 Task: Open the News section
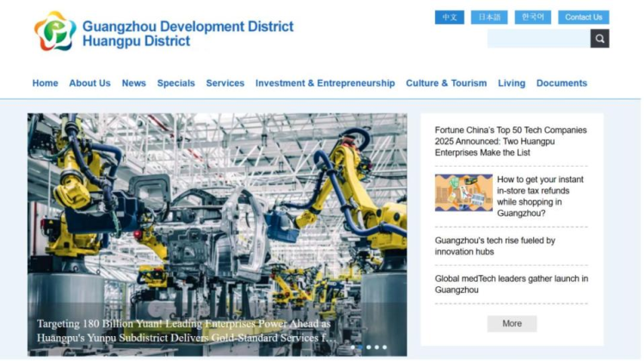click(133, 83)
